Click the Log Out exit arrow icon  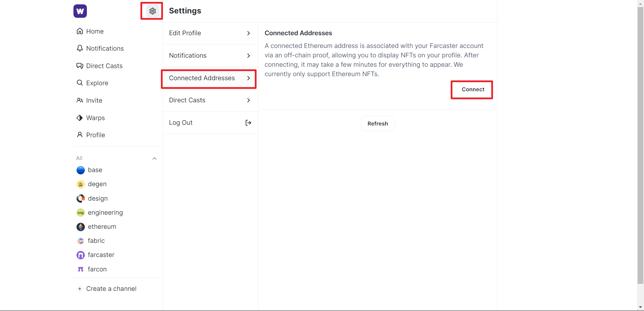[248, 123]
